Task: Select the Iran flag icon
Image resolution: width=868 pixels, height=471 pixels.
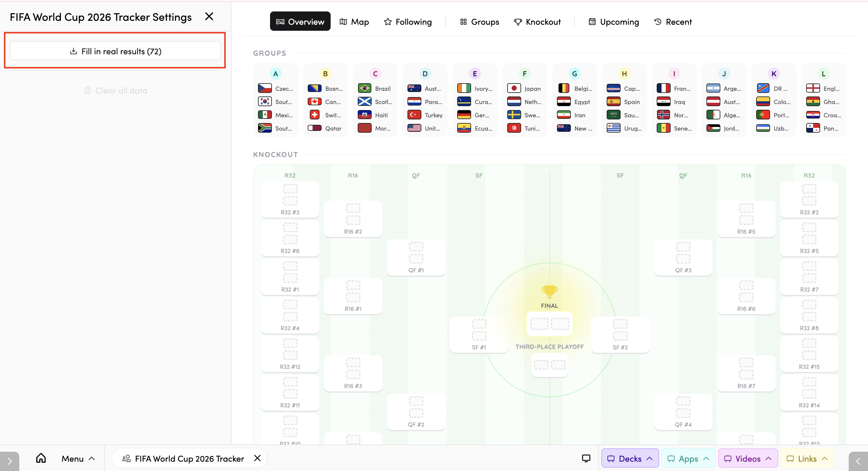Action: [564, 115]
